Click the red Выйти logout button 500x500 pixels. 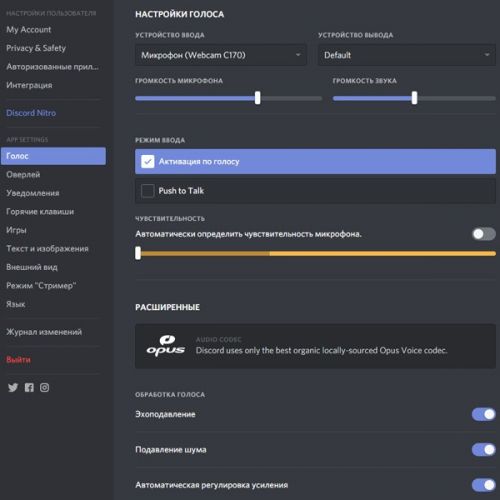(18, 359)
